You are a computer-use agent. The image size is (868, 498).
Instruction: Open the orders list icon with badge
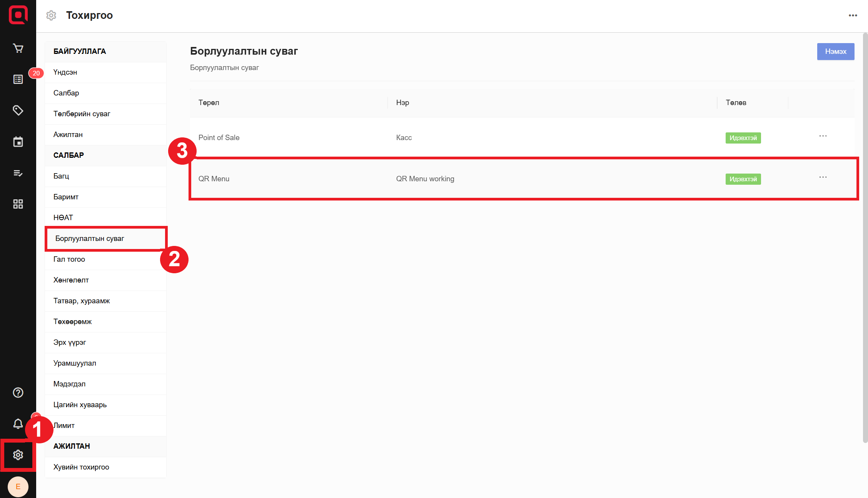18,79
